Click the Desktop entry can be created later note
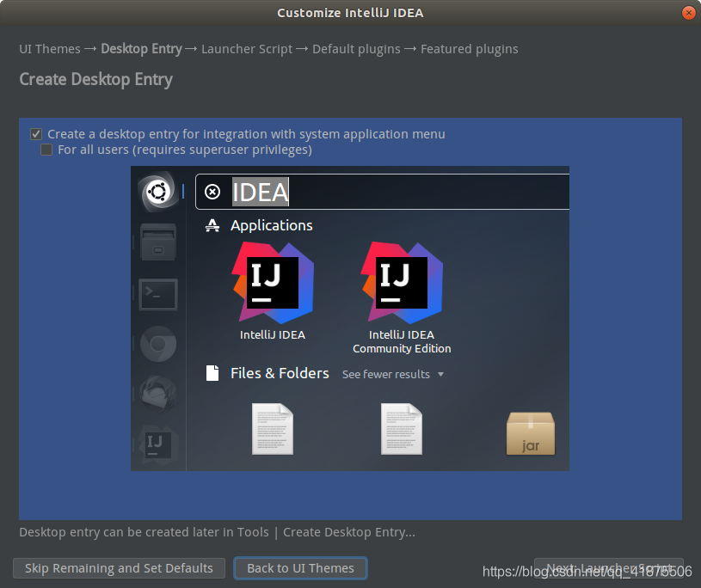 coord(217,533)
